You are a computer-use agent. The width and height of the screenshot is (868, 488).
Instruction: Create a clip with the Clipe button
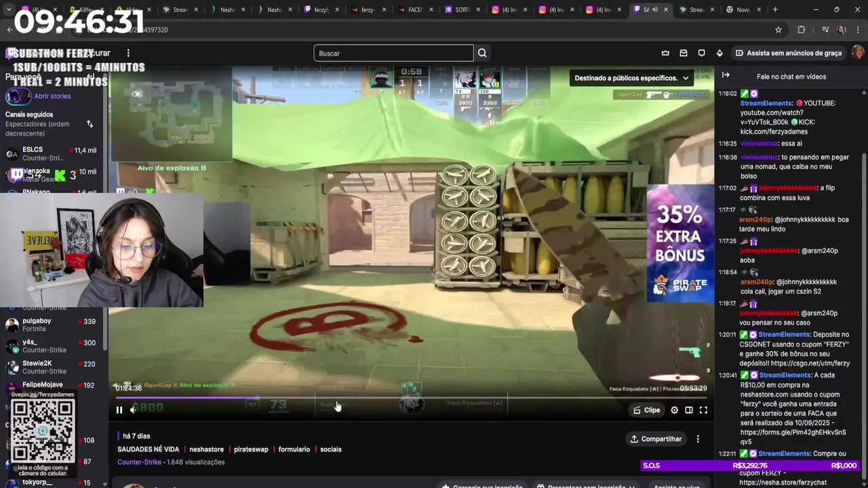[646, 410]
